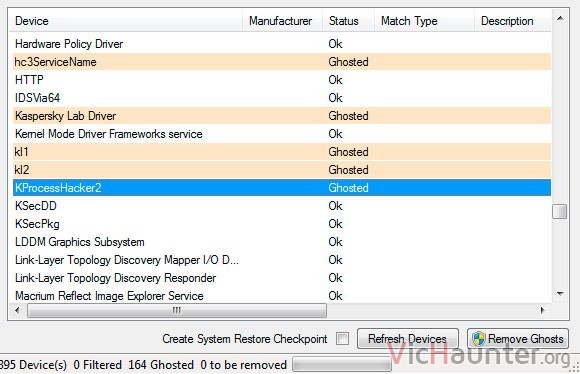Click Ghosted status of hc3ServiceName row

tap(348, 62)
